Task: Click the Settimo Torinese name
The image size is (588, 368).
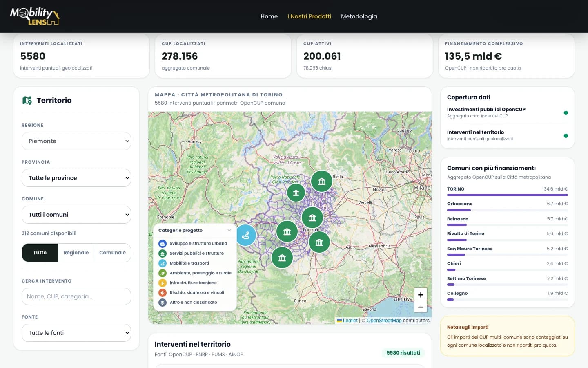Action: point(466,278)
